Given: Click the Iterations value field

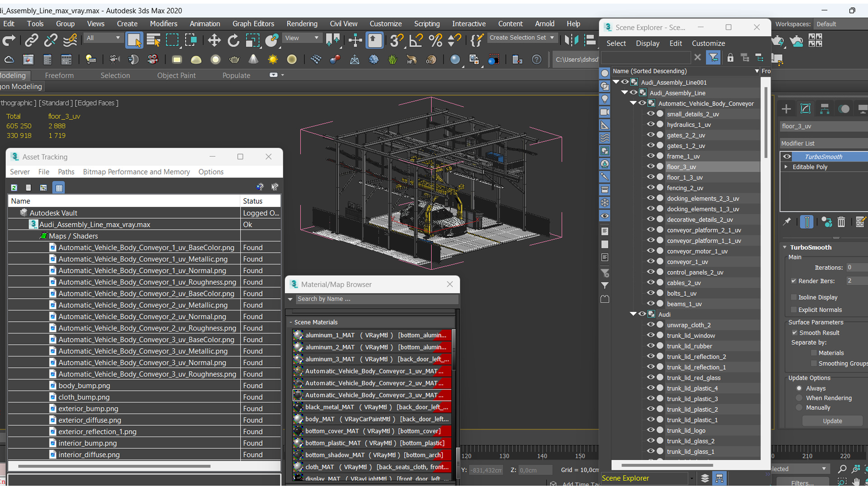Looking at the screenshot, I should (857, 267).
